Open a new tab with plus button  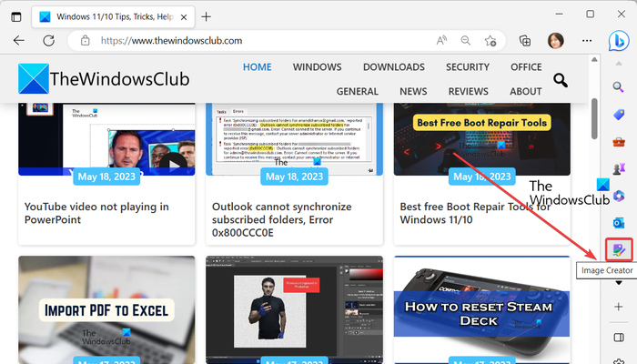coord(206,16)
